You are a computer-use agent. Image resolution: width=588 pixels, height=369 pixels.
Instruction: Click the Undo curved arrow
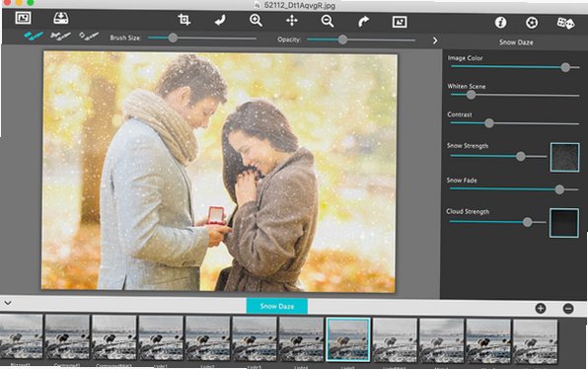point(220,21)
